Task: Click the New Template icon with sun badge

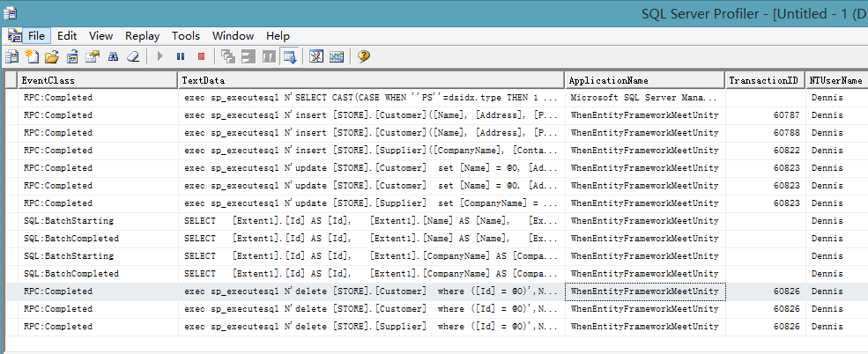Action: click(32, 56)
